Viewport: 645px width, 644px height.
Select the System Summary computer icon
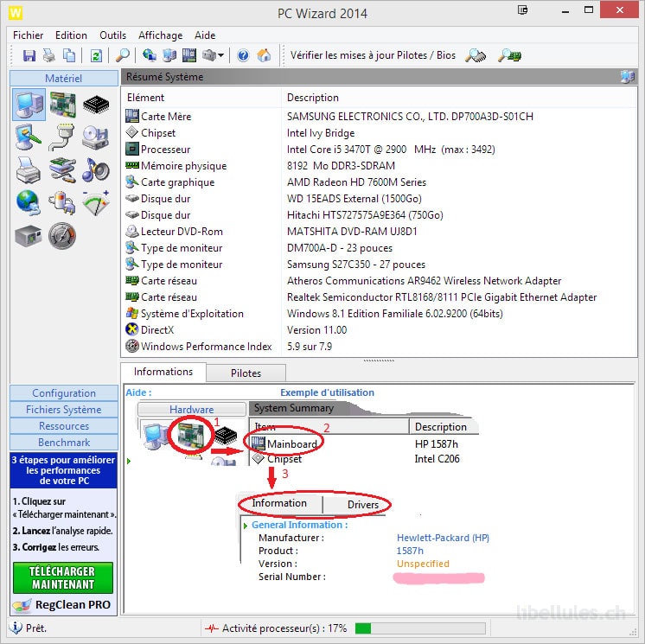click(x=29, y=104)
